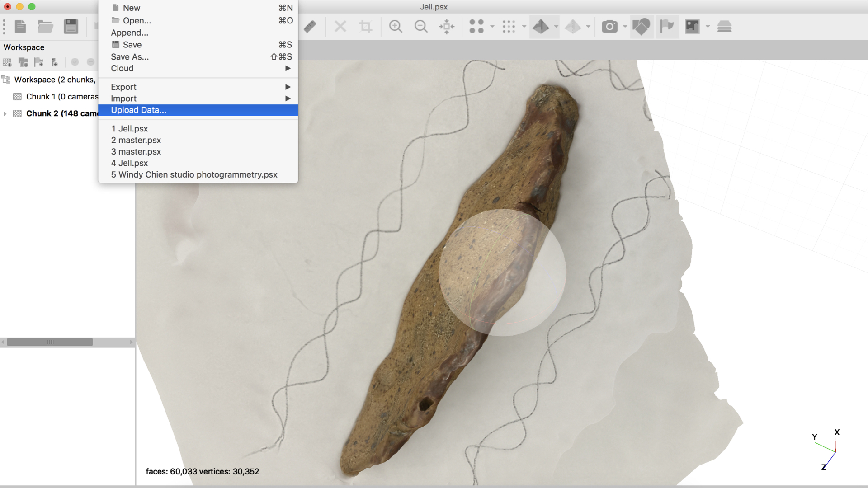Toggle the show markers flag button
Screen dimensions: 868x488
[667, 27]
